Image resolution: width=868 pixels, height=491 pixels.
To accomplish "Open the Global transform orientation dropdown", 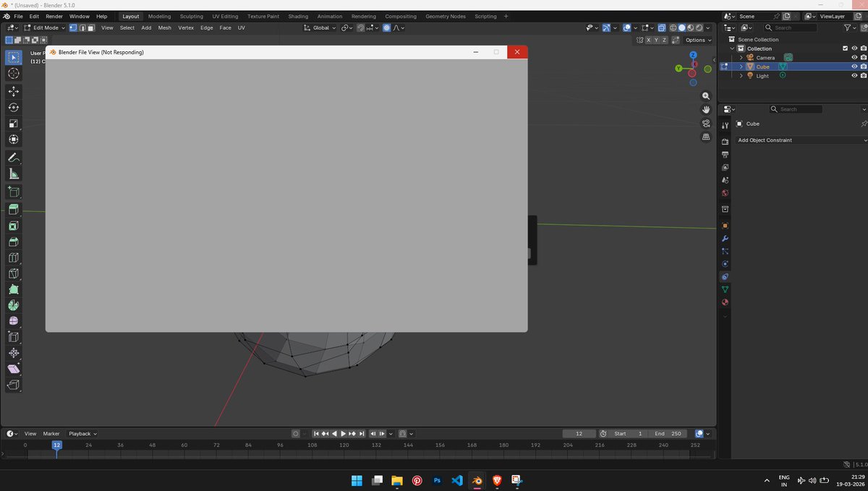I will (x=320, y=27).
